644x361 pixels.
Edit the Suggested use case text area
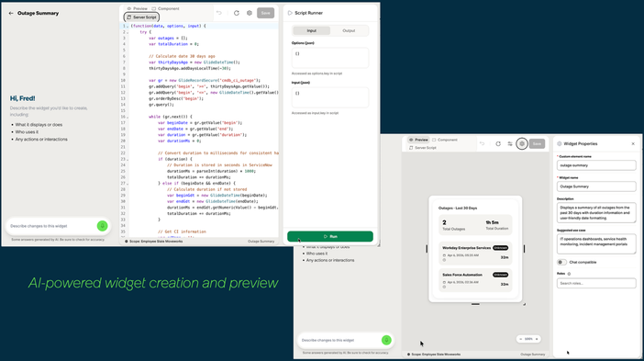[x=596, y=243]
